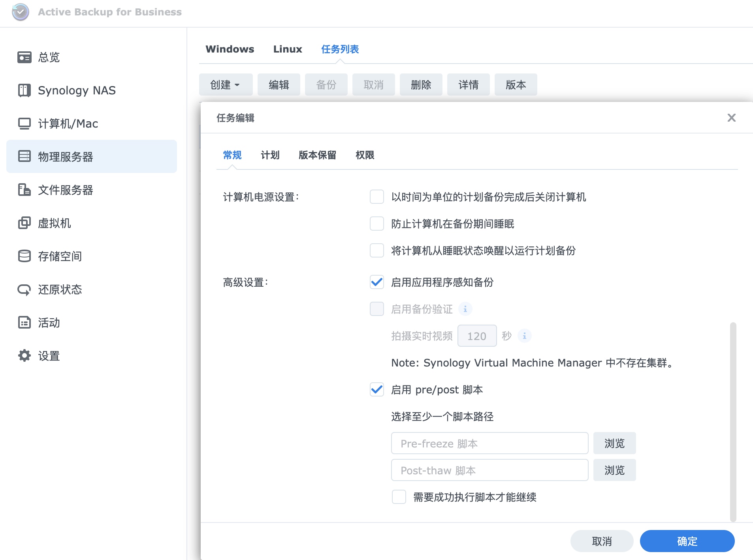Click the Post-thaw 脚本 input field

pyautogui.click(x=490, y=470)
